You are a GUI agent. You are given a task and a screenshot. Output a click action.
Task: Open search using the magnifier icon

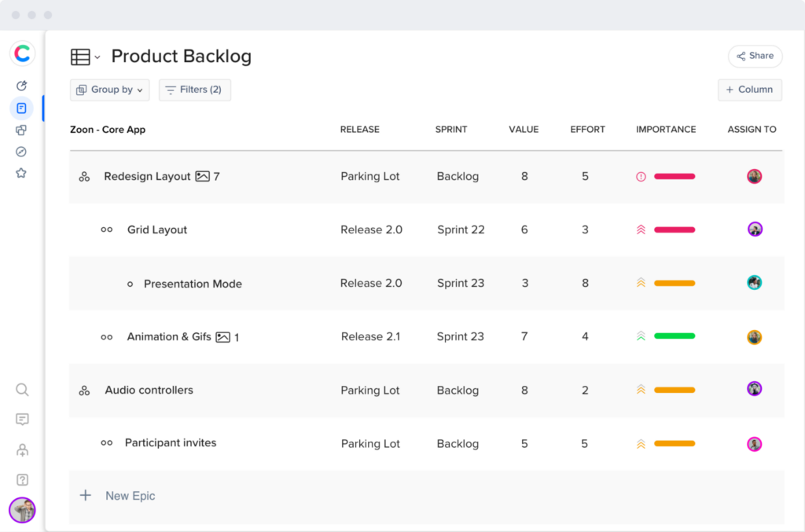(22, 389)
